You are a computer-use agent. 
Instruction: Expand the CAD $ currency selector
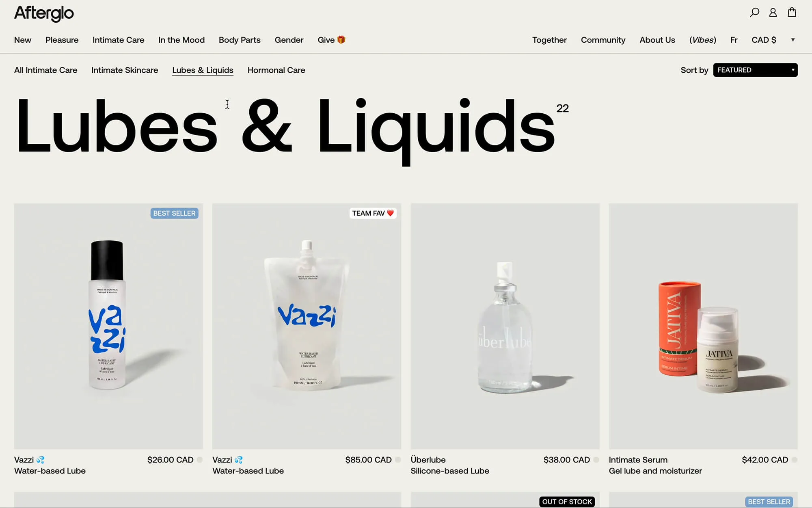click(x=764, y=40)
